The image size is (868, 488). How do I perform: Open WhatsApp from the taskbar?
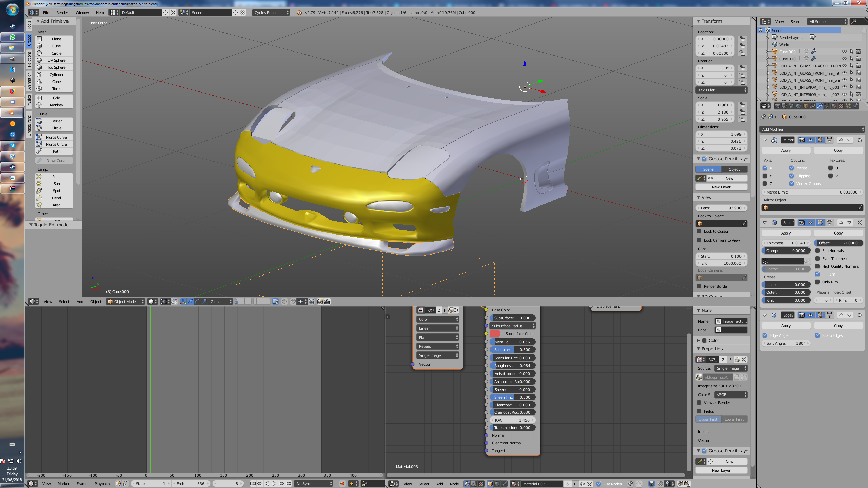click(12, 37)
